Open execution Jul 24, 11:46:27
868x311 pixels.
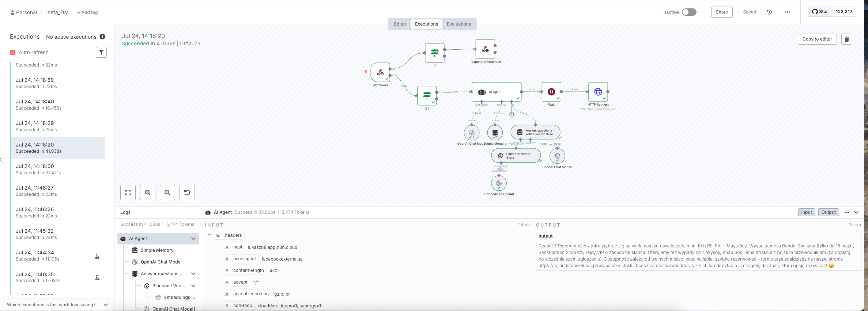(x=58, y=191)
